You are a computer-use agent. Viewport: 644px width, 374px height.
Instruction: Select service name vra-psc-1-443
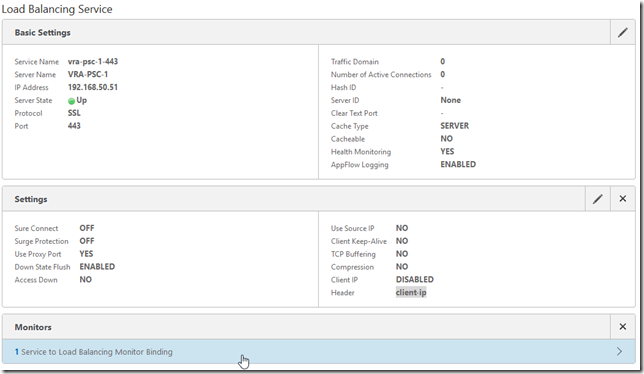tap(93, 62)
